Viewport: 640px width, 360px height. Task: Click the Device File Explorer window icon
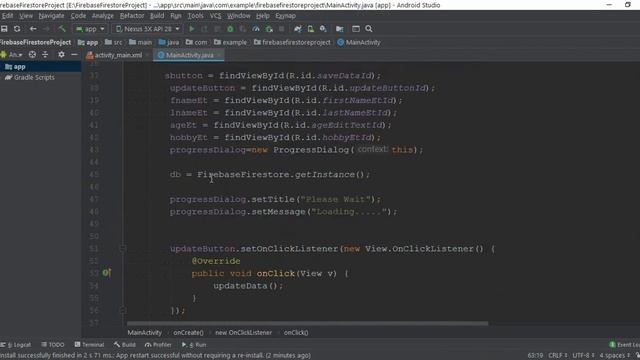tap(356, 29)
